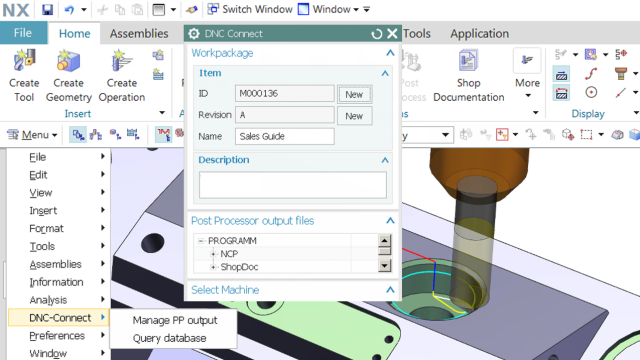The height and width of the screenshot is (360, 640).
Task: Click the DNC Connect refresh icon
Action: click(376, 34)
